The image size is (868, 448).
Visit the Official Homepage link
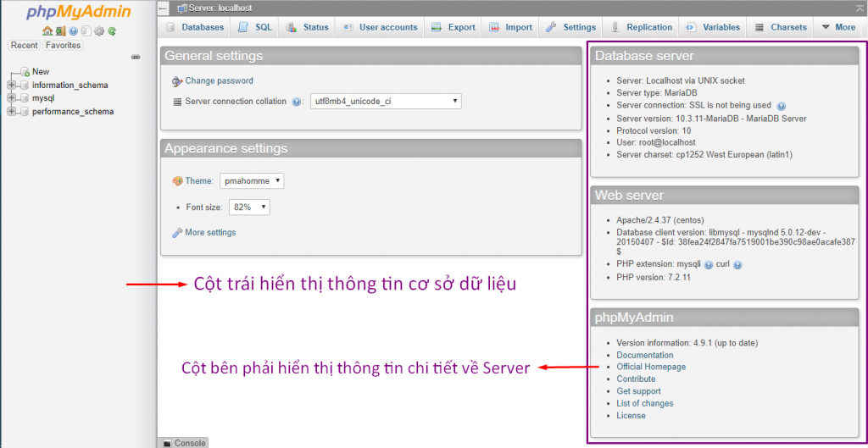pyautogui.click(x=651, y=367)
